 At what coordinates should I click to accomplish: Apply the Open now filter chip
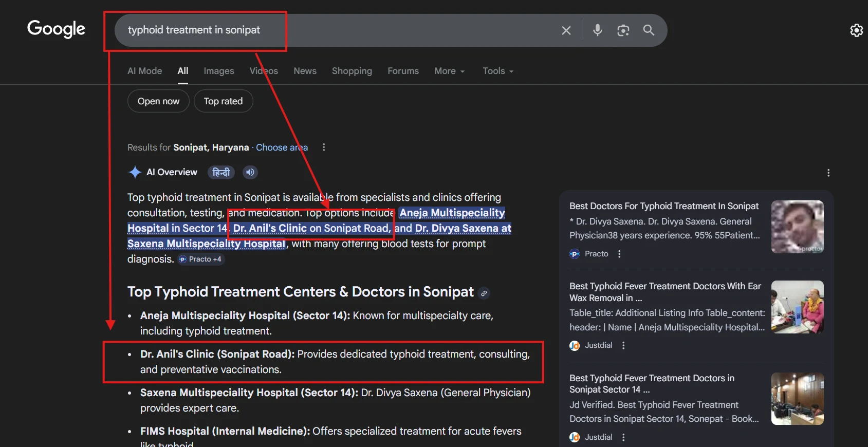point(158,101)
